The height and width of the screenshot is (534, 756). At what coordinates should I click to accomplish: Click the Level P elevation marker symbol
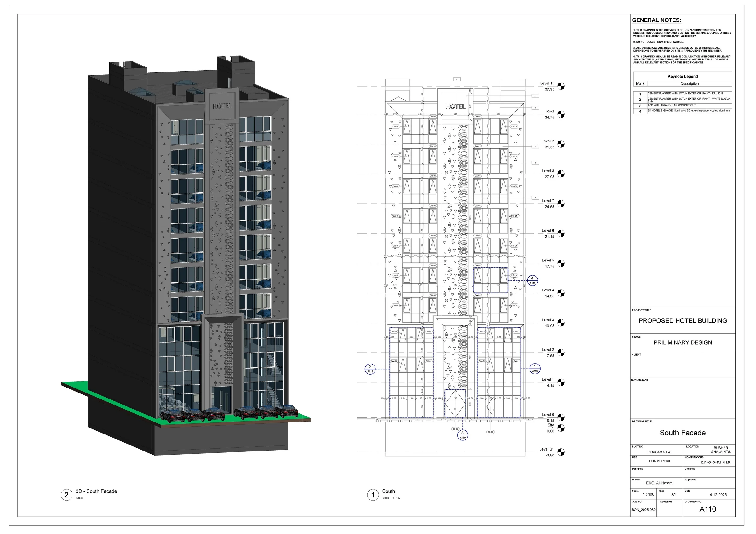561,144
